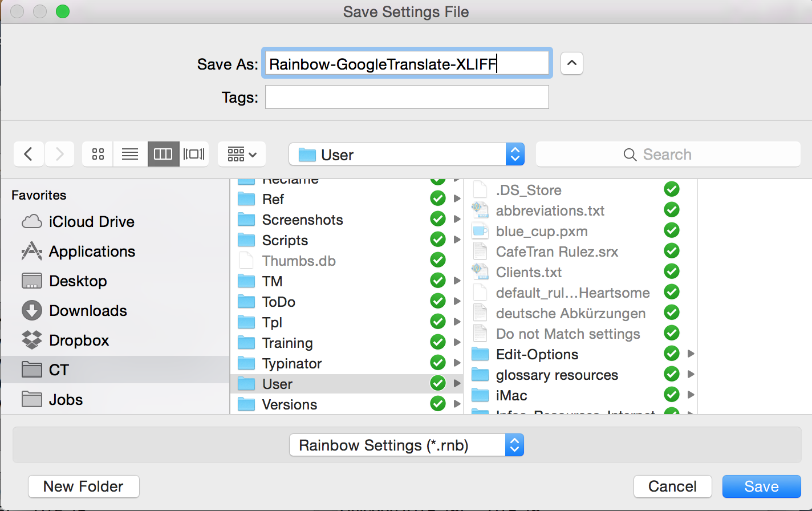Open iCloud Drive in Favorites sidebar
The height and width of the screenshot is (511, 812).
click(91, 222)
